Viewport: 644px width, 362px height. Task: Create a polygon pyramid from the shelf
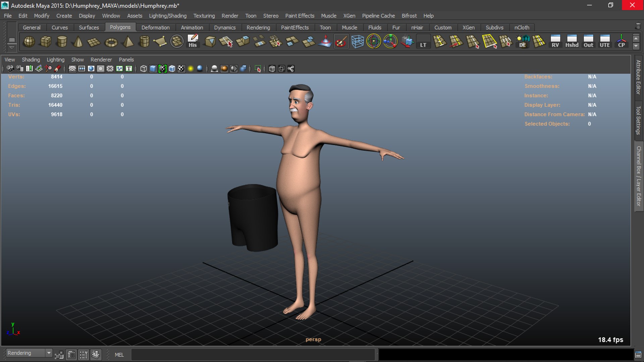(x=128, y=42)
